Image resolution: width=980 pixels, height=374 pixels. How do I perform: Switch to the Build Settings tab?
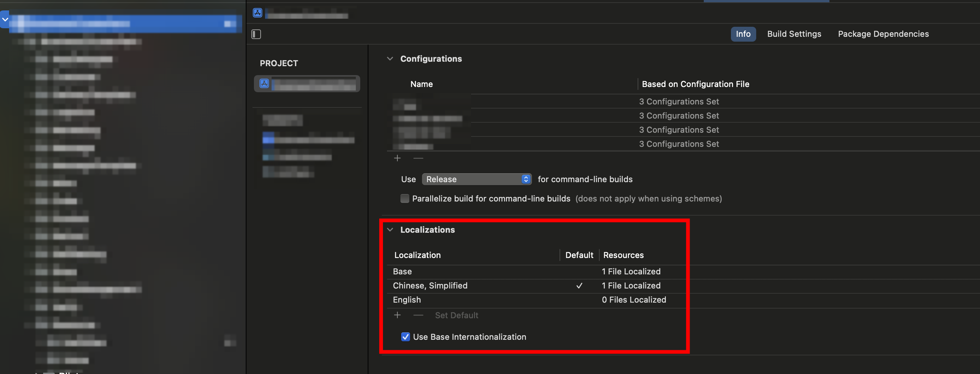click(x=794, y=34)
